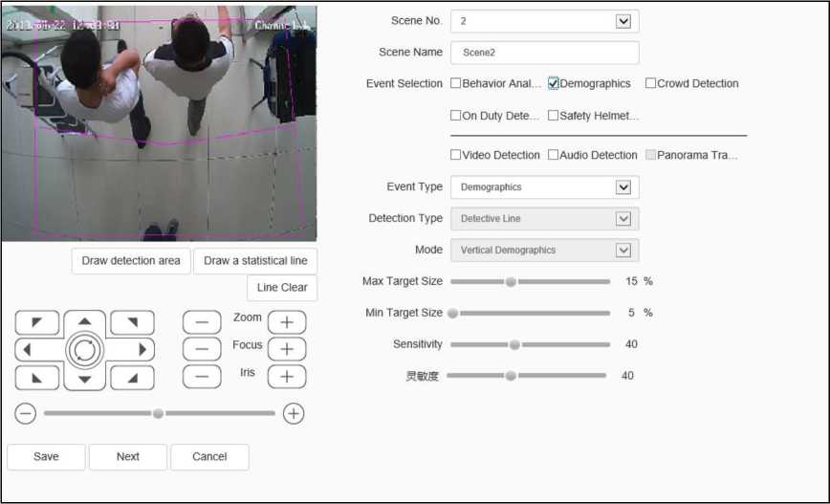Pan camera up with PTZ arrow

[x=85, y=322]
